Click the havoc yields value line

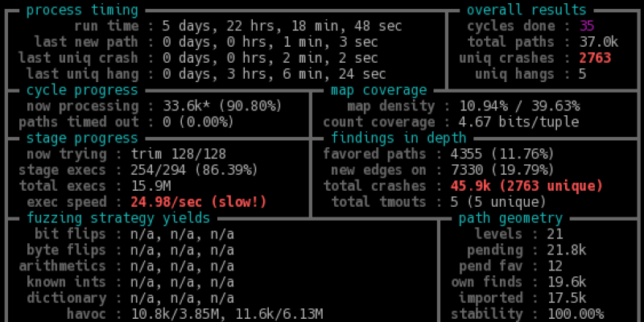click(x=227, y=313)
